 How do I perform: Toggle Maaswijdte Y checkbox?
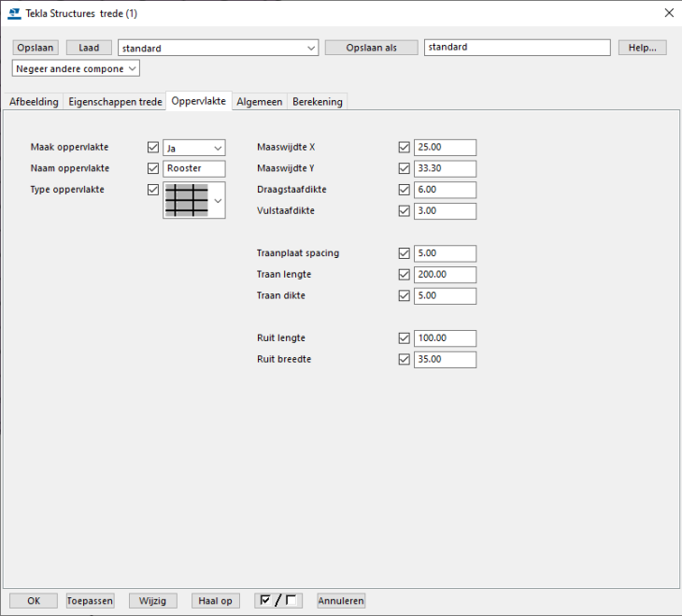[405, 168]
